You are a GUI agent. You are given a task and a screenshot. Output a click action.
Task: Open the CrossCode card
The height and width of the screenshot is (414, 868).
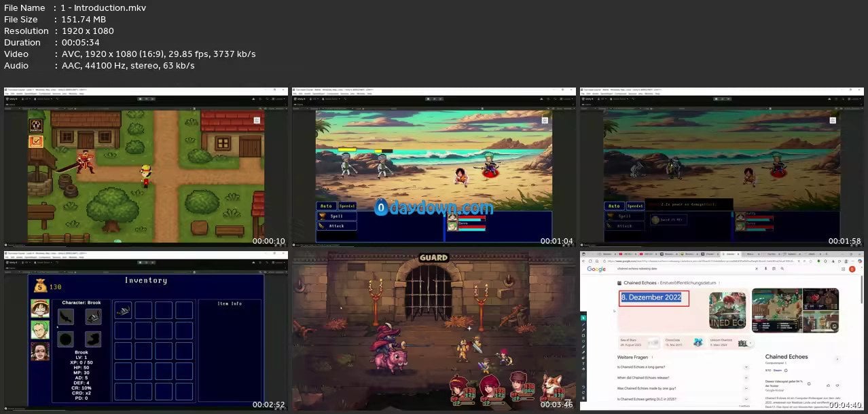pos(683,343)
